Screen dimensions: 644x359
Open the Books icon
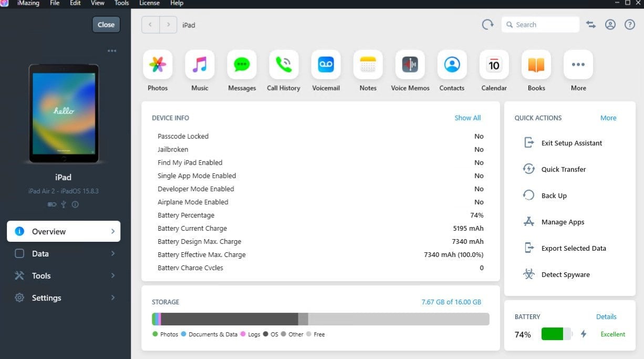tap(536, 65)
